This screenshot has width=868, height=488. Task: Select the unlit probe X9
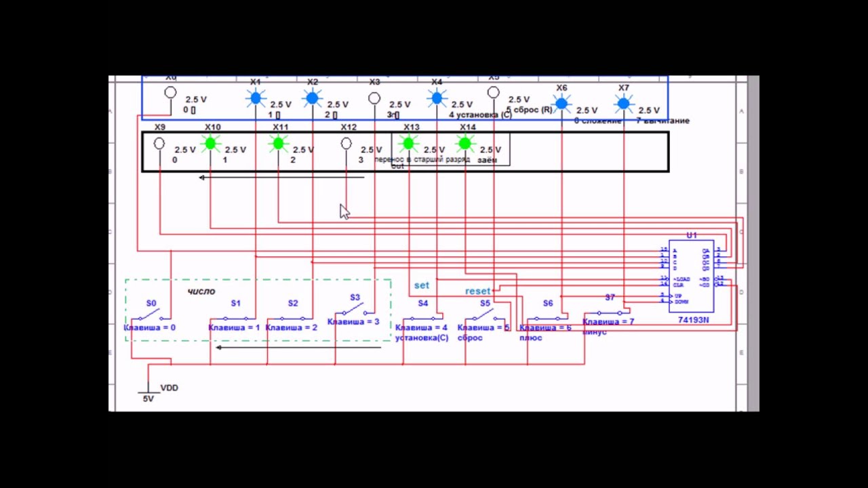tap(159, 144)
